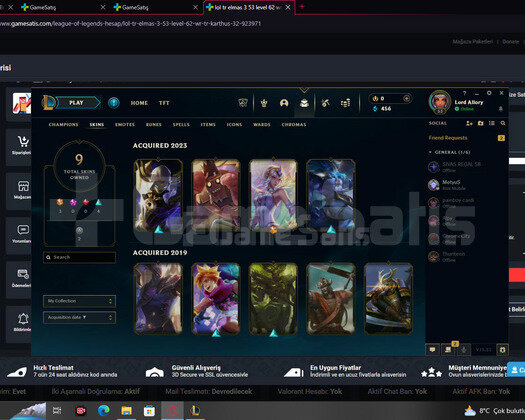Open the Clash trophy icon
The height and width of the screenshot is (420, 525).
tap(264, 103)
